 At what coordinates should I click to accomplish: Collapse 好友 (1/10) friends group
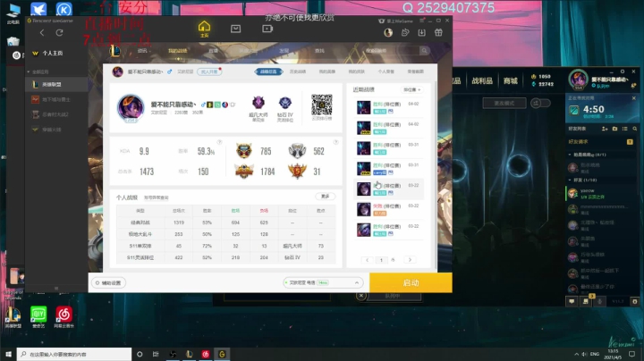coord(583,180)
